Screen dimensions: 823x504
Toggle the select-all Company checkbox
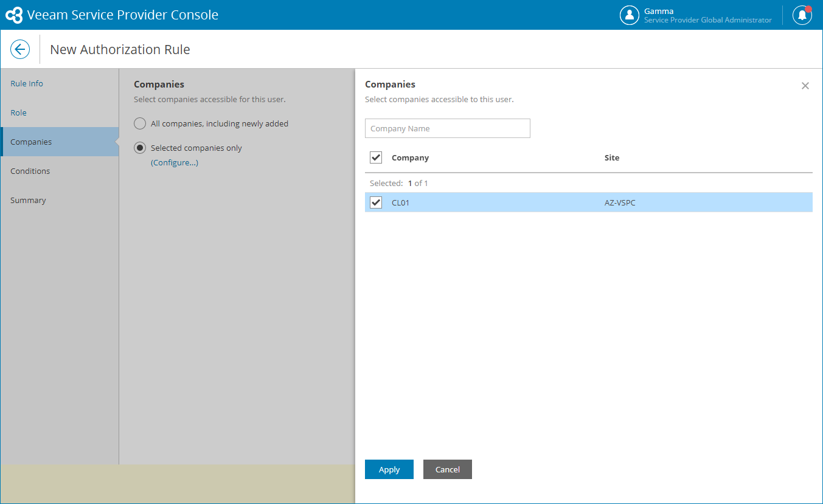coord(376,157)
